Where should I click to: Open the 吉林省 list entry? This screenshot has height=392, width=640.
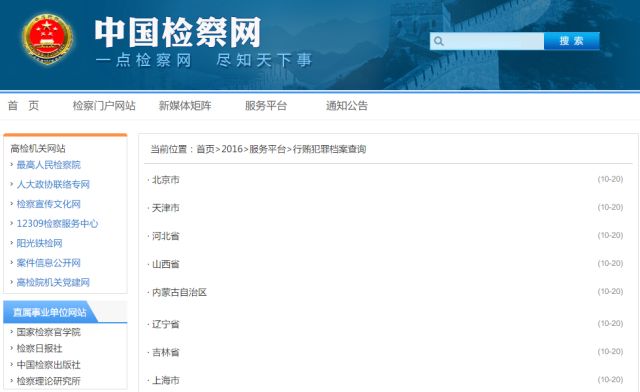click(166, 352)
